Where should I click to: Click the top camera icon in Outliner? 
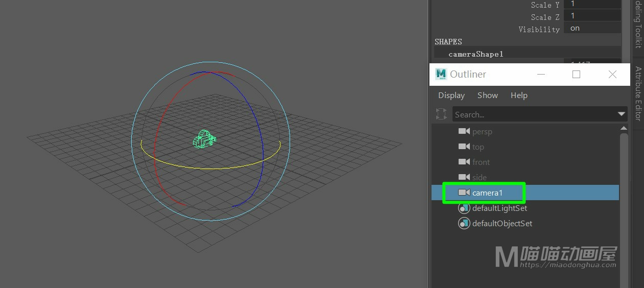tap(464, 147)
